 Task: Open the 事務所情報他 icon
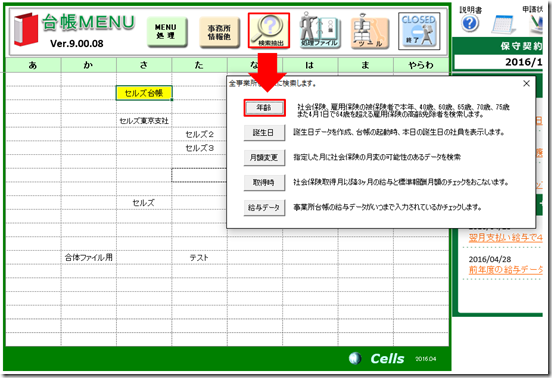219,32
